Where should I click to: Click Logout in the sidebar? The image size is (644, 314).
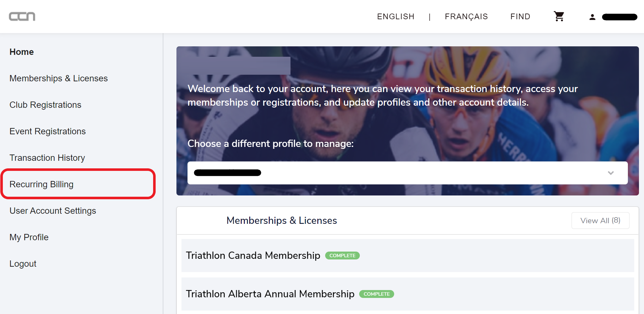tap(23, 264)
